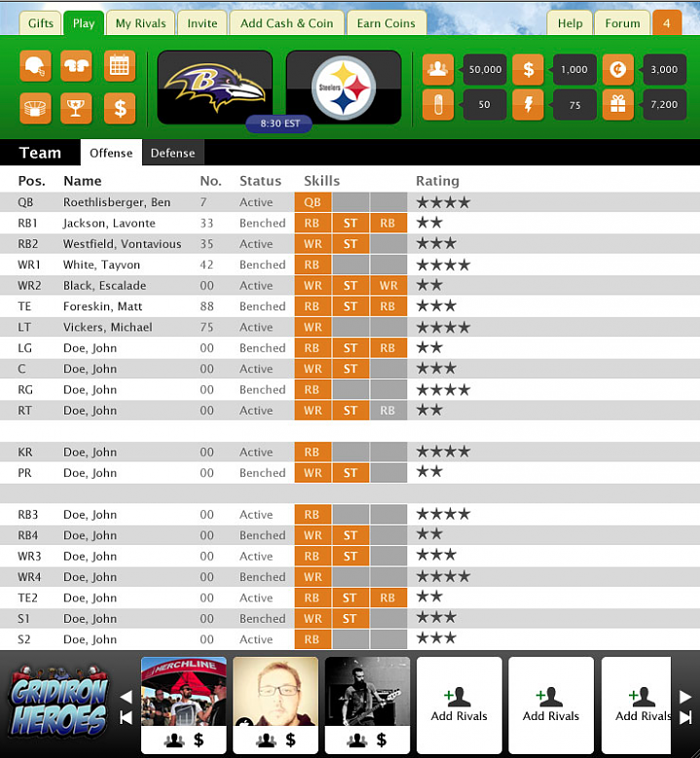This screenshot has height=758, width=700.
Task: Click the cash dollar icon next to 1,000
Action: tap(528, 69)
